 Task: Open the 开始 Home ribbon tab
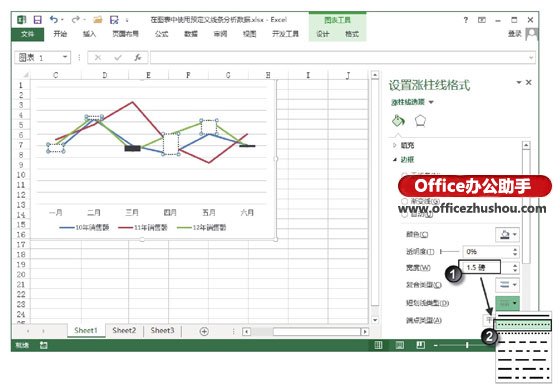[x=60, y=34]
